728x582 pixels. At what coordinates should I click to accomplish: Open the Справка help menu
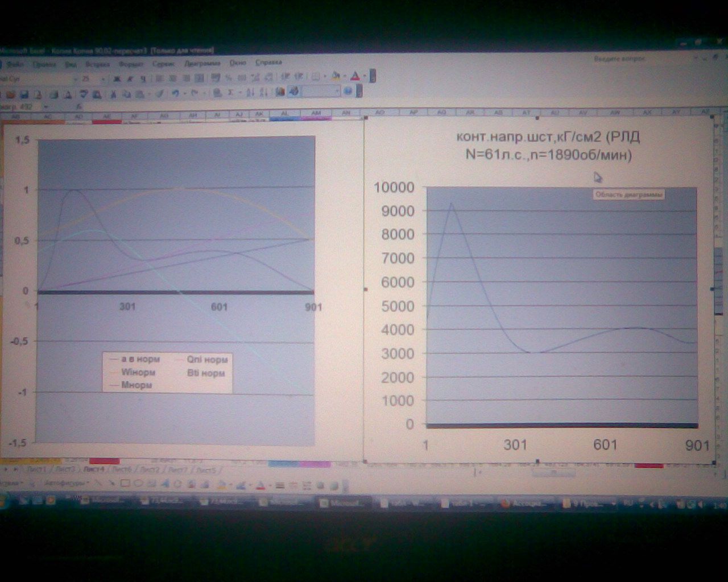(x=268, y=63)
